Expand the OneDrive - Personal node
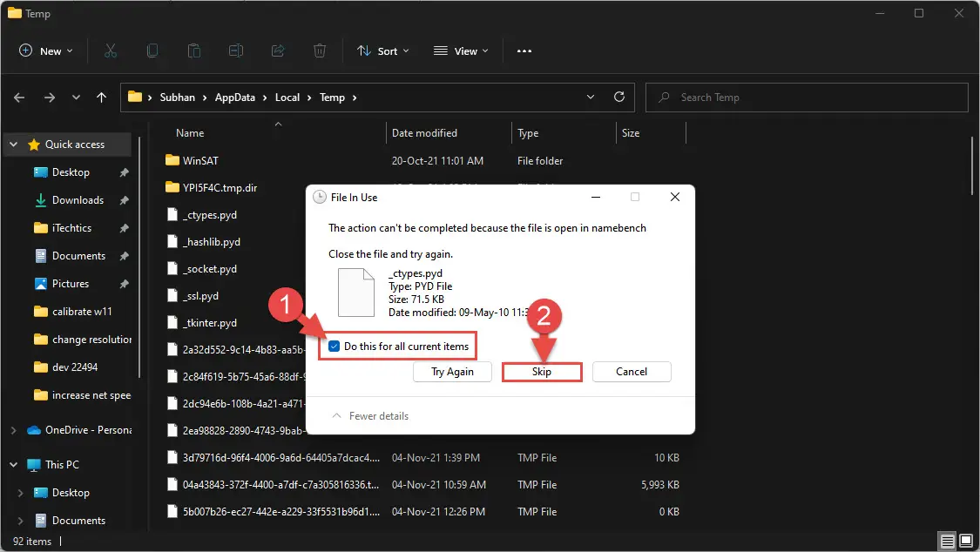This screenshot has height=552, width=980. pos(13,430)
